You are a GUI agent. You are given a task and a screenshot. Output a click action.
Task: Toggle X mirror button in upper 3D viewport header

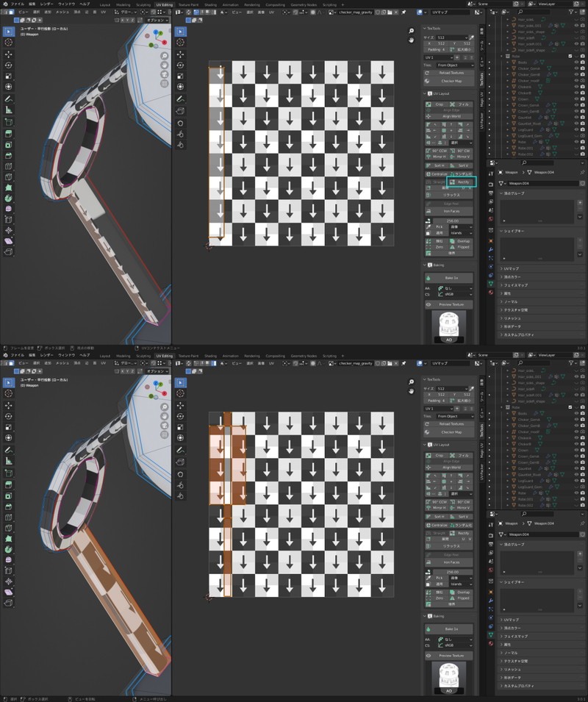point(123,20)
